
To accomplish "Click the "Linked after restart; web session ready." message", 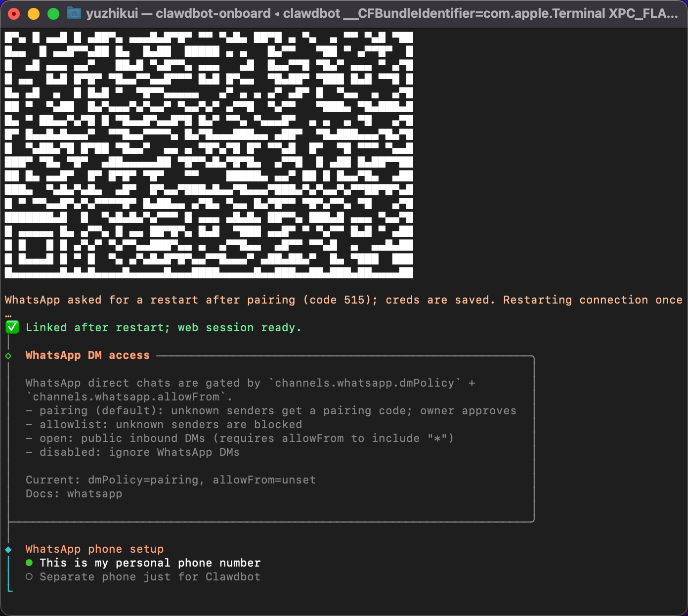I will coord(164,327).
